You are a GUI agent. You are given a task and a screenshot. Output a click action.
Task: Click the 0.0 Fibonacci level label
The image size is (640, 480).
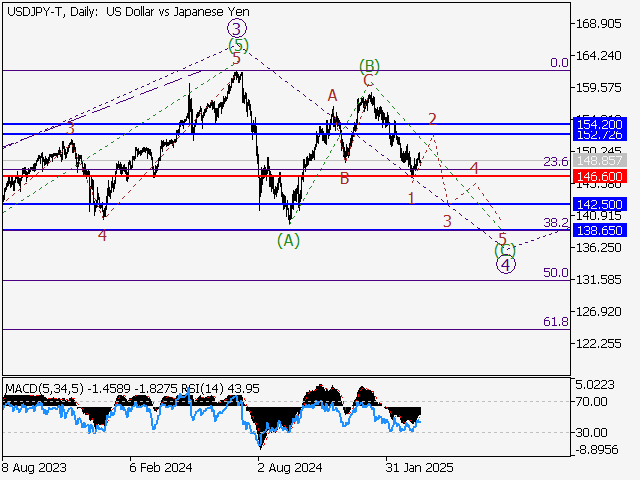(x=559, y=62)
